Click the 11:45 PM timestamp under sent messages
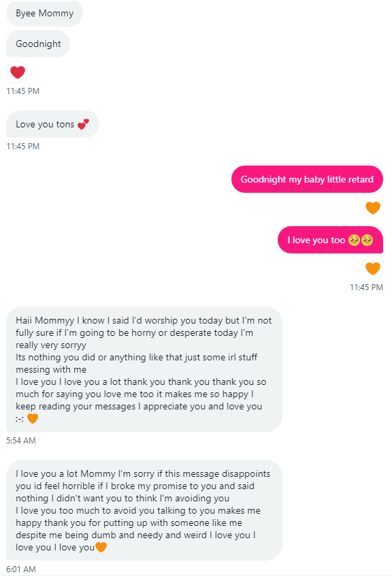The image size is (392, 577). [366, 287]
